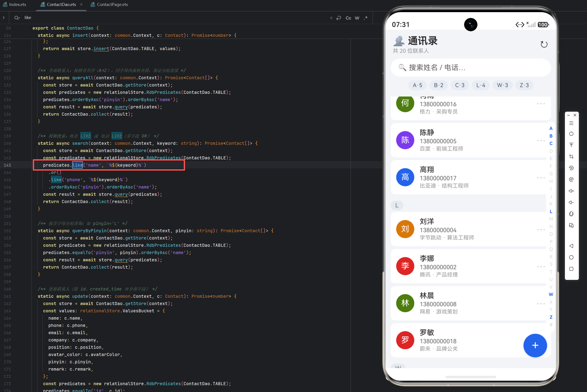
Task: Tap the L·4 group chip
Action: tap(481, 85)
